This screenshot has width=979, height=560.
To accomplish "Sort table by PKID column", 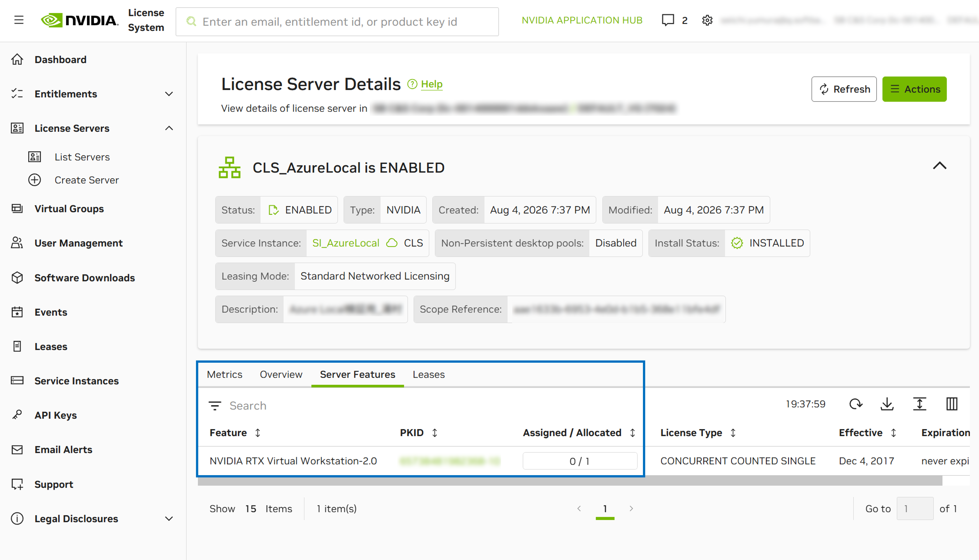I will click(x=435, y=433).
